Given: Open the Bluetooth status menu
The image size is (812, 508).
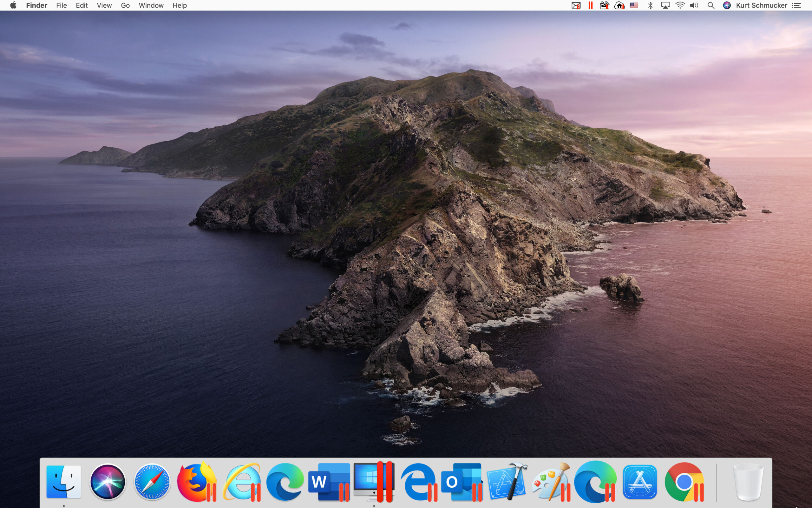Looking at the screenshot, I should coord(650,5).
